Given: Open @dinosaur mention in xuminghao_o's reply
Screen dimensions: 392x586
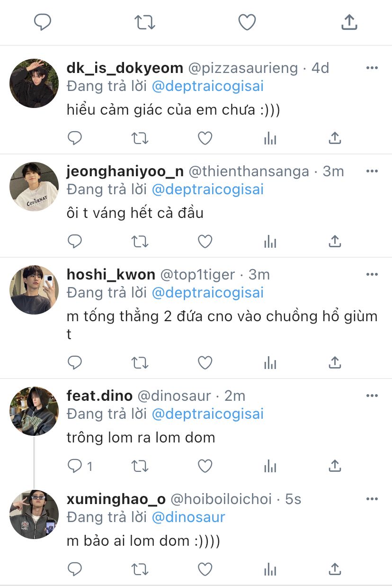Looking at the screenshot, I should click(x=188, y=517).
